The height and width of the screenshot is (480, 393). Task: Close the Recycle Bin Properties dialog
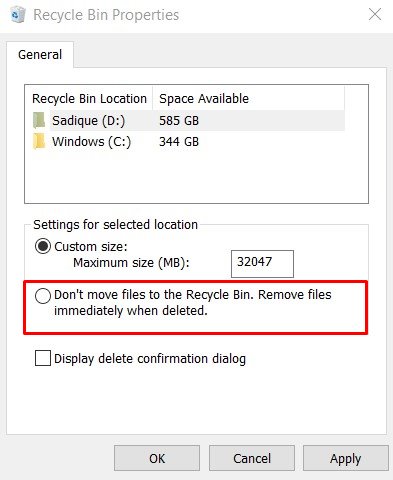click(x=375, y=14)
